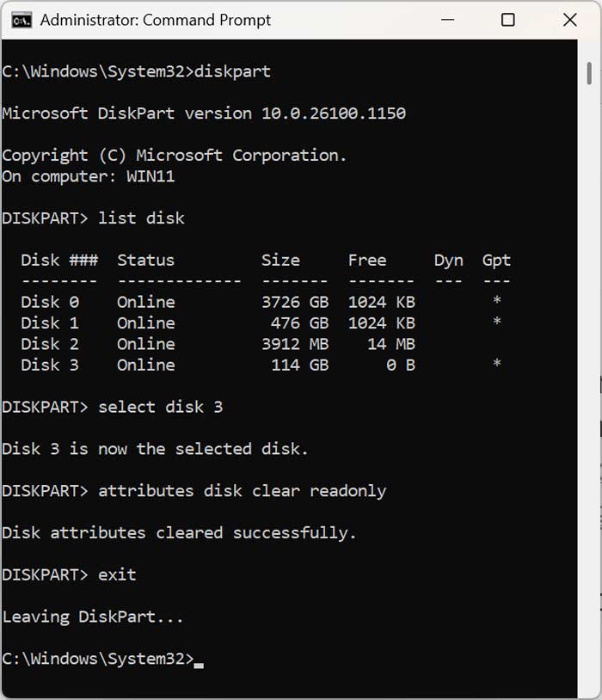This screenshot has width=602, height=700.
Task: Maximize the Command Prompt window
Action: [x=507, y=19]
